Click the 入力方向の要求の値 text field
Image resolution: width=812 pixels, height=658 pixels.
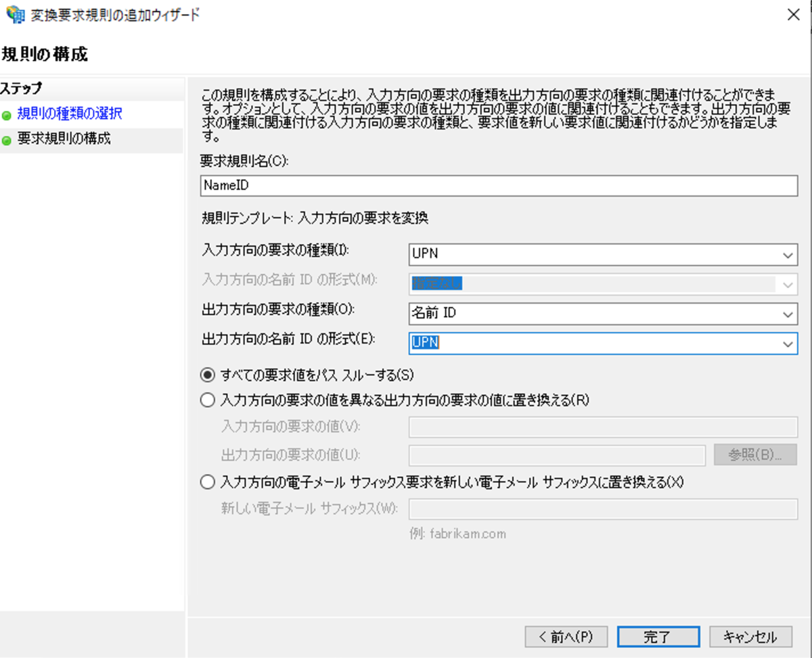tap(602, 427)
